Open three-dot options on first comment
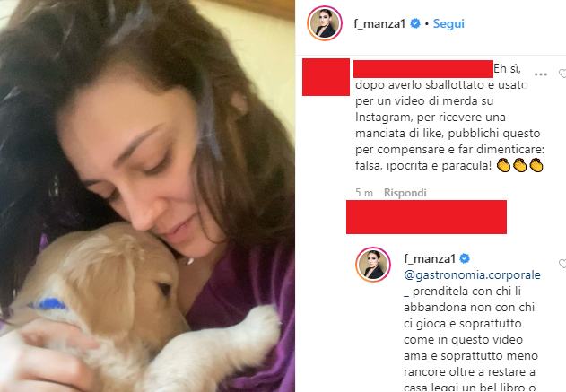The height and width of the screenshot is (392, 566). 540,74
